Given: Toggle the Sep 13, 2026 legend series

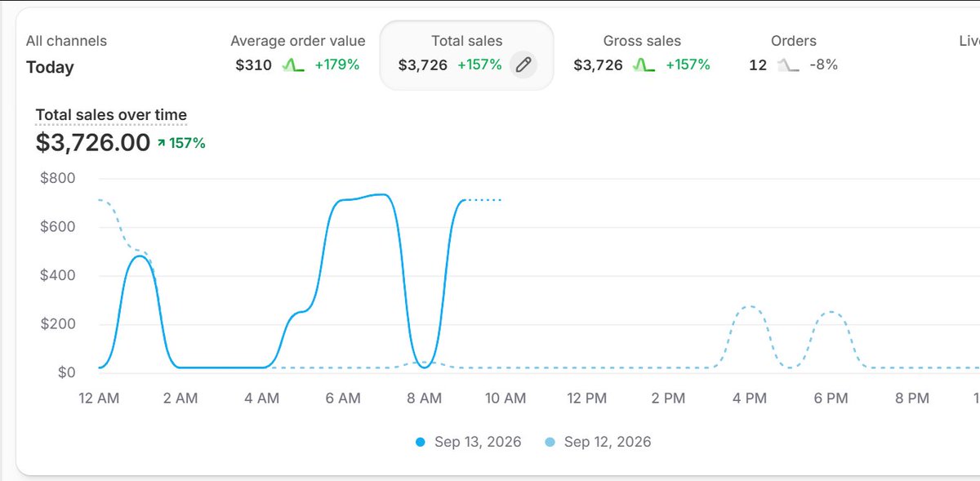Looking at the screenshot, I should click(466, 442).
